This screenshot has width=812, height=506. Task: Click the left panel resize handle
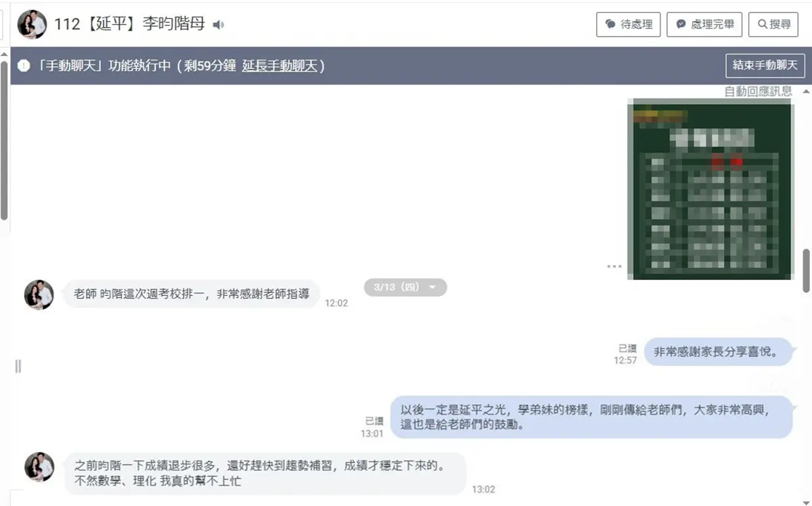(18, 366)
